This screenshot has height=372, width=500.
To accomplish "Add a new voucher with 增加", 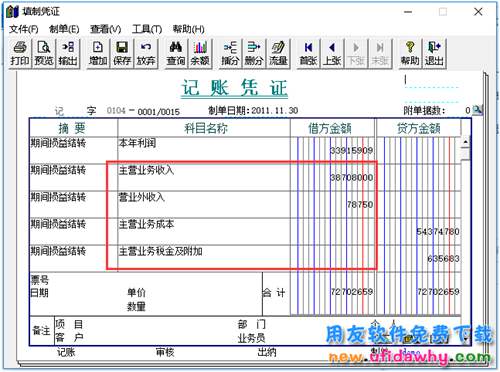I will [x=98, y=53].
